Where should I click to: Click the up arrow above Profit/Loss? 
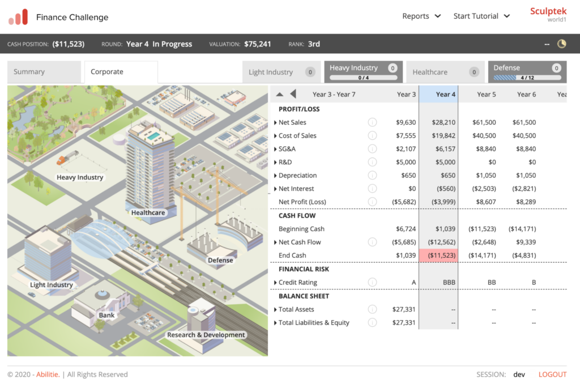[x=280, y=95]
